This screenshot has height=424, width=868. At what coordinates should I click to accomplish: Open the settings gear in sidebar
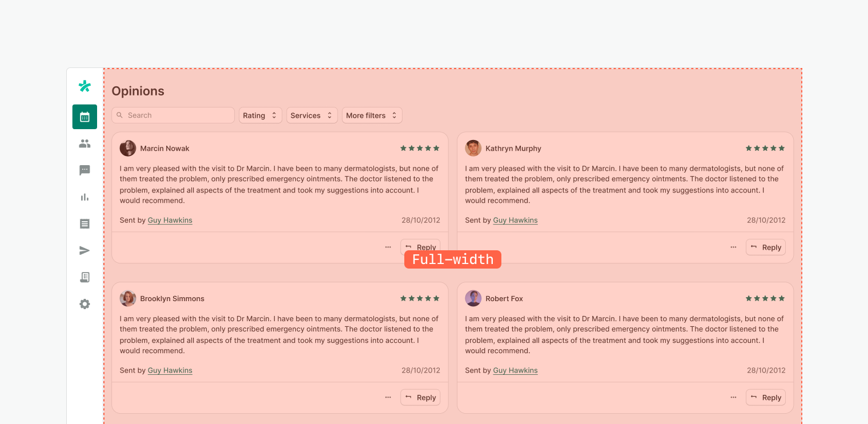pos(85,304)
